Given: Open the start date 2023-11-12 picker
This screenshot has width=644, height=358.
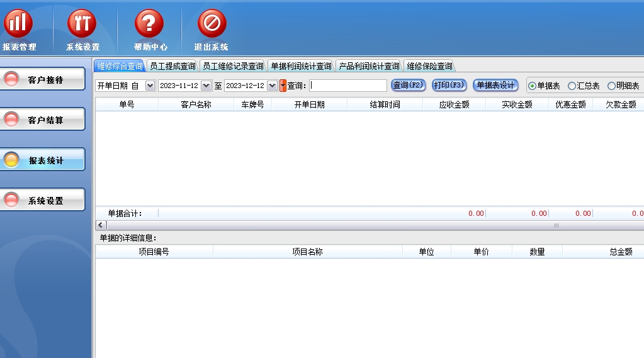Looking at the screenshot, I should point(206,86).
